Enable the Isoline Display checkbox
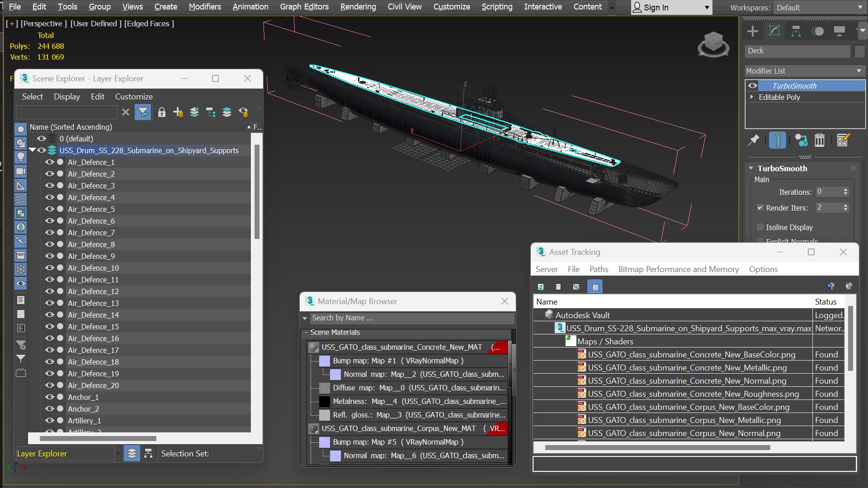Viewport: 868px width, 488px height. (760, 227)
